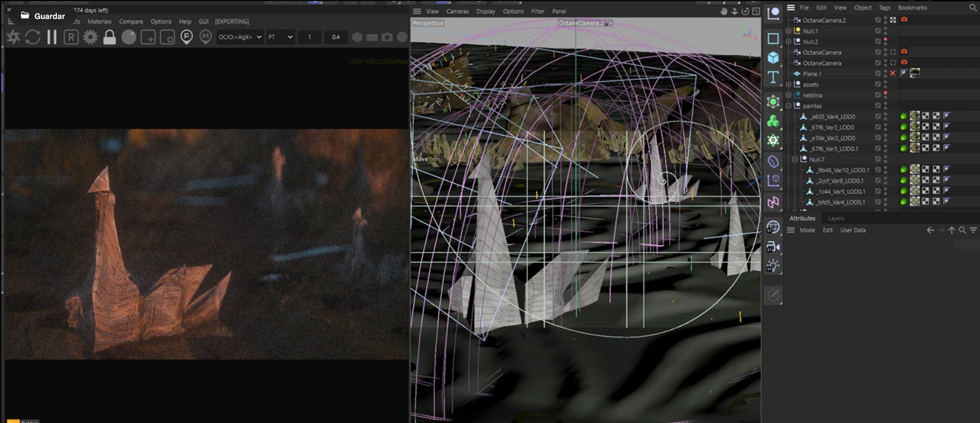Screen dimensions: 980x423
Task: Open the OCIO AgX color dropdown
Action: 240,37
